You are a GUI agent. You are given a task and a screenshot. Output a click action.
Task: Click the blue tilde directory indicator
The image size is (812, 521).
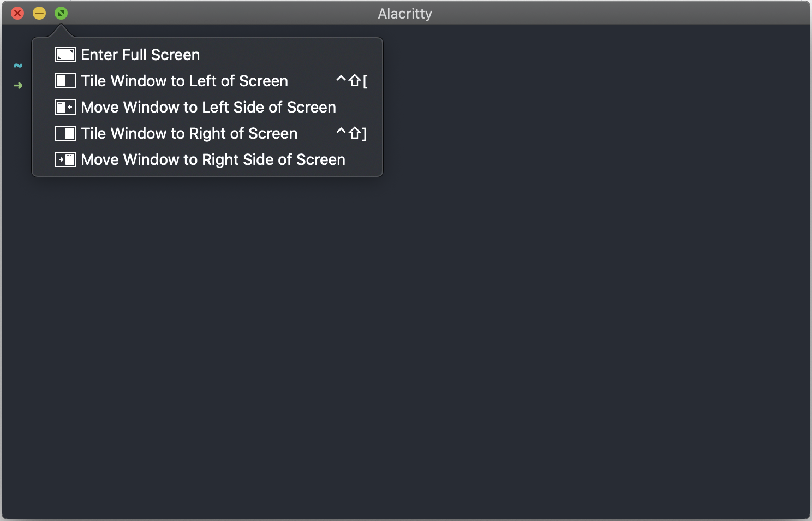(x=18, y=66)
